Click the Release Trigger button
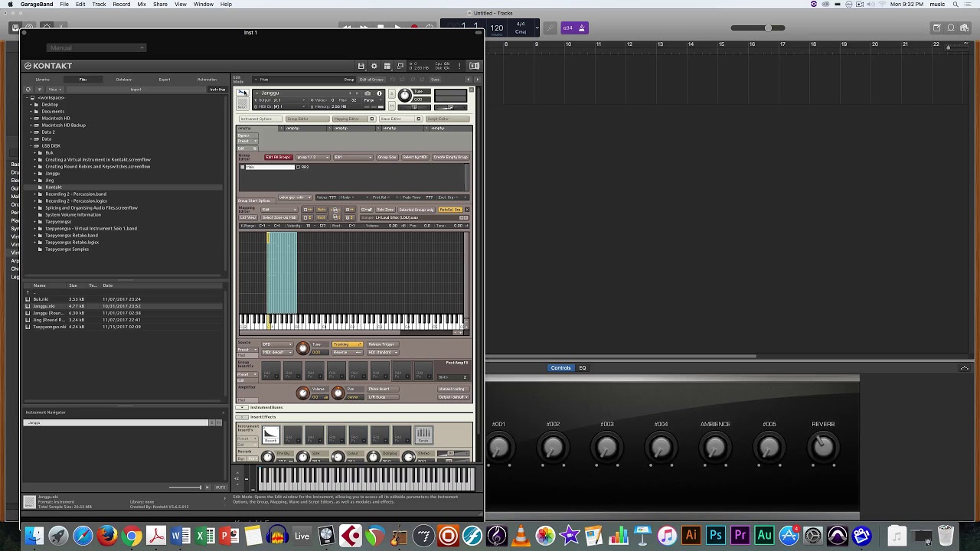The width and height of the screenshot is (980, 551). pos(381,344)
